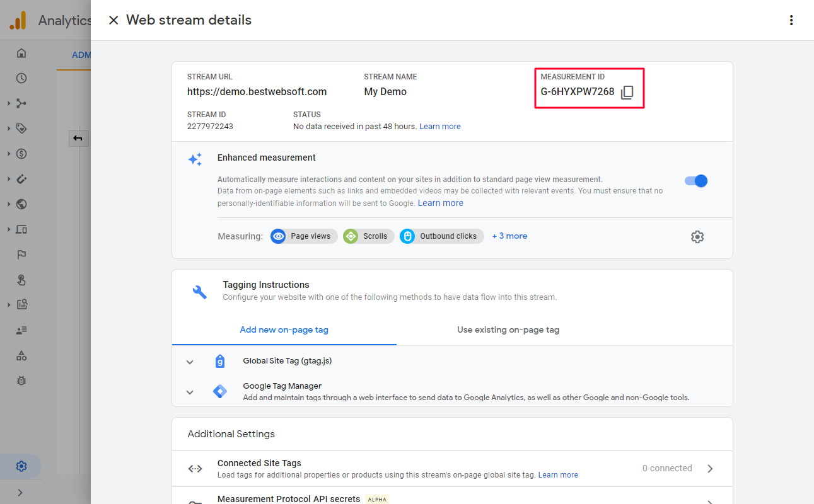Expand the Global Site Tag section
This screenshot has height=504, width=814.
[x=190, y=362]
